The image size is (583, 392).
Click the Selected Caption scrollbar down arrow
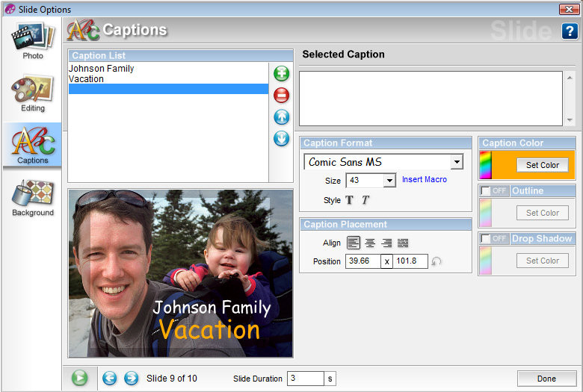[570, 120]
